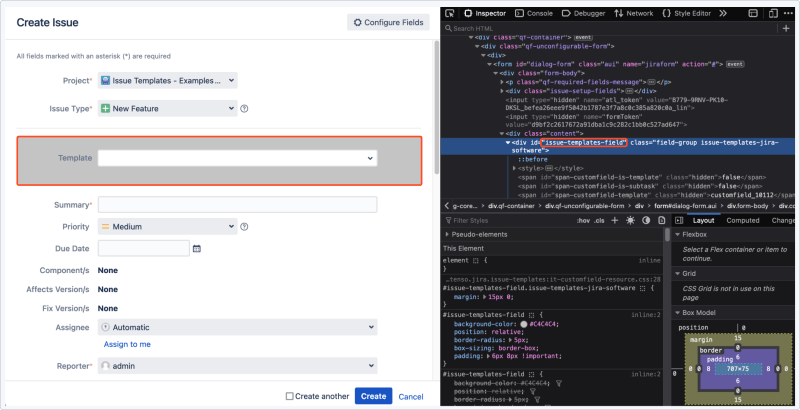Click the Cancel link
Screen dimensions: 800x410
pos(411,397)
